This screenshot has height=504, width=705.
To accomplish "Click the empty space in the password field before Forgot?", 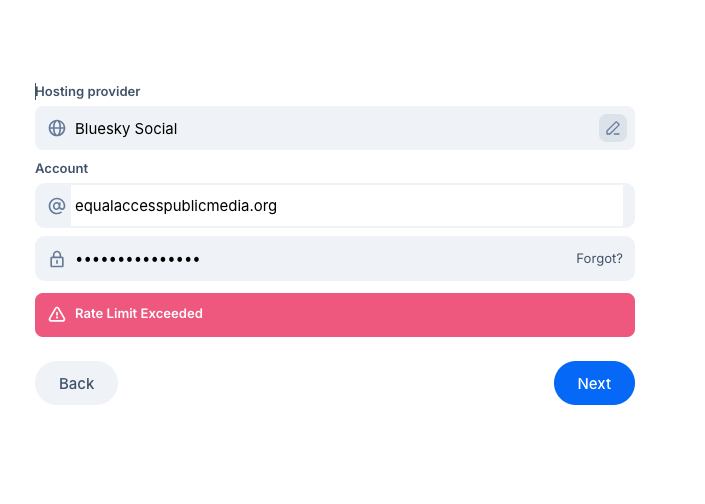I will click(x=400, y=259).
